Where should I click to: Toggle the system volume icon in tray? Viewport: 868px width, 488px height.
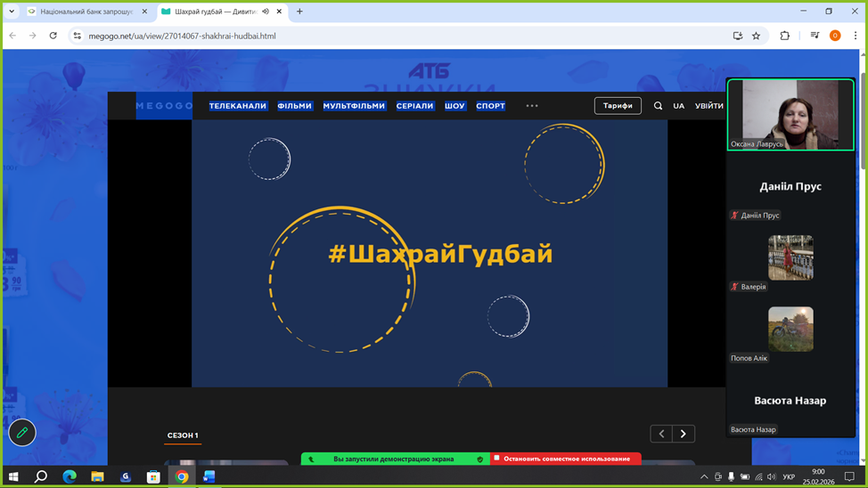pyautogui.click(x=772, y=476)
